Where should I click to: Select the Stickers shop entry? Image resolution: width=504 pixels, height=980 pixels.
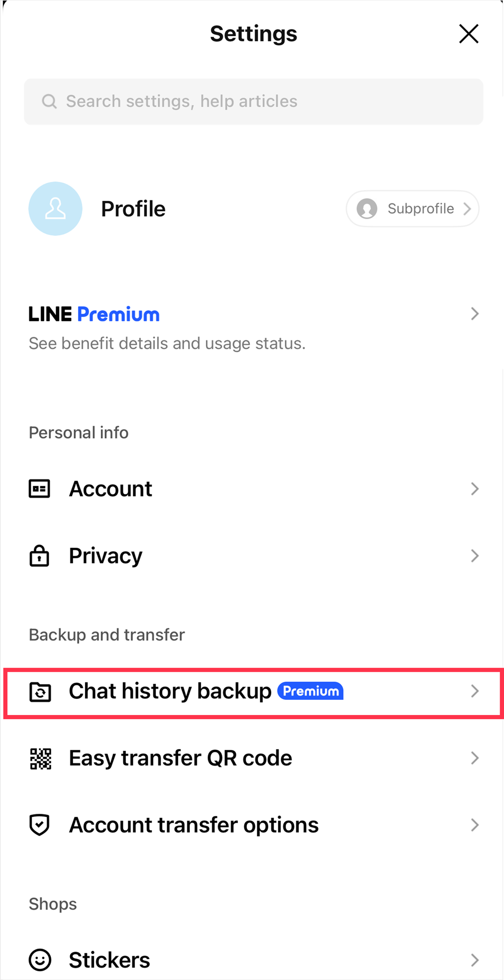coord(253,960)
